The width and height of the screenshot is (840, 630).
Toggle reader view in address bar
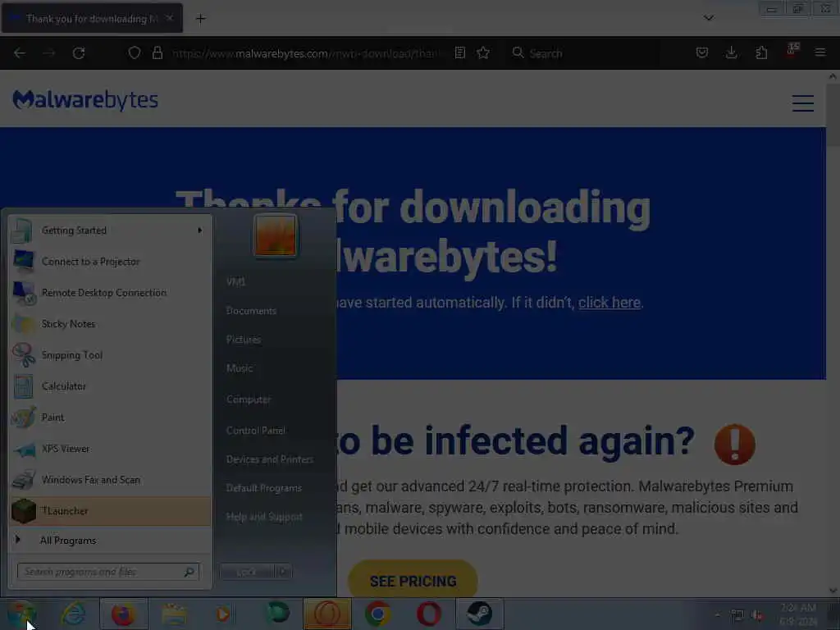point(459,53)
